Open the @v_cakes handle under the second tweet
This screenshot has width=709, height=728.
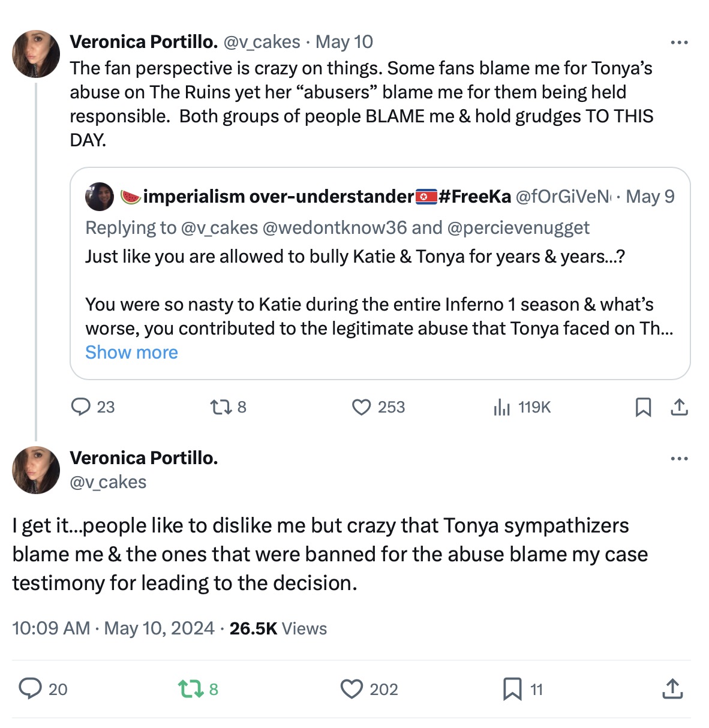pyautogui.click(x=108, y=482)
